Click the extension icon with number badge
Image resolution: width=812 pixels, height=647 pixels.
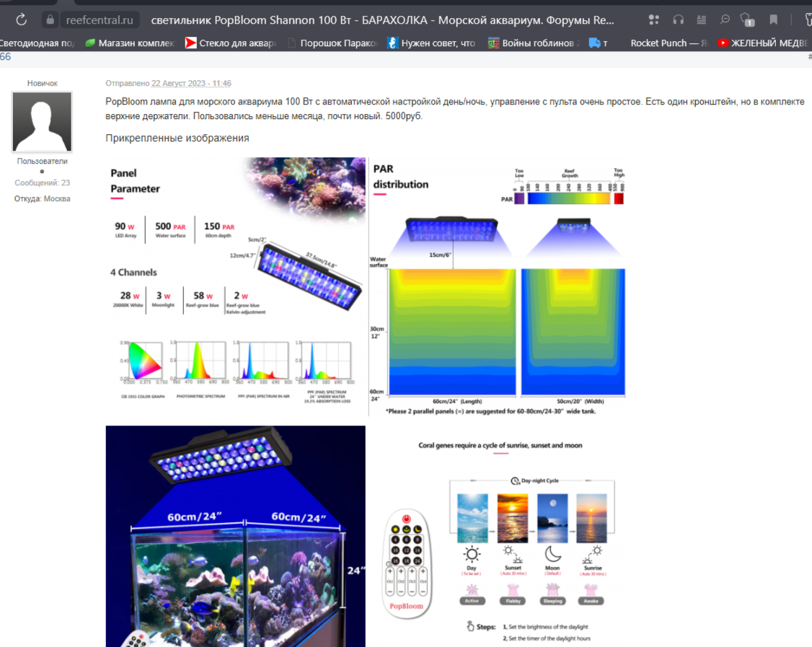pyautogui.click(x=747, y=19)
